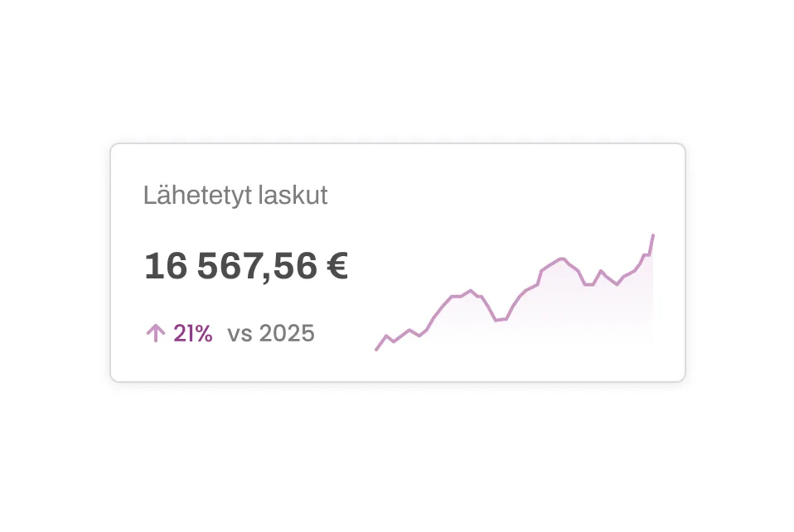Click the small valley before the final rise

click(x=617, y=286)
